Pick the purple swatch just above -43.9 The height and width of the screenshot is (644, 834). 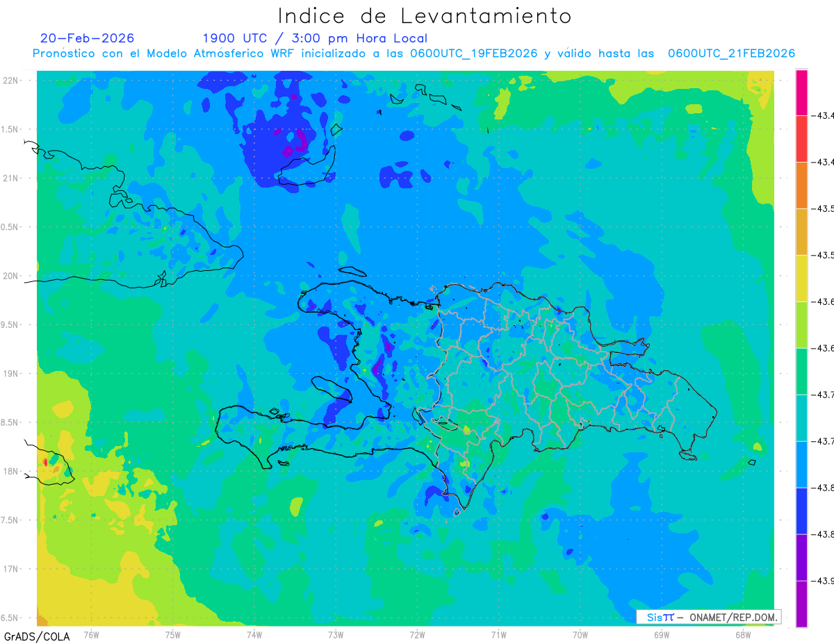tap(801, 558)
